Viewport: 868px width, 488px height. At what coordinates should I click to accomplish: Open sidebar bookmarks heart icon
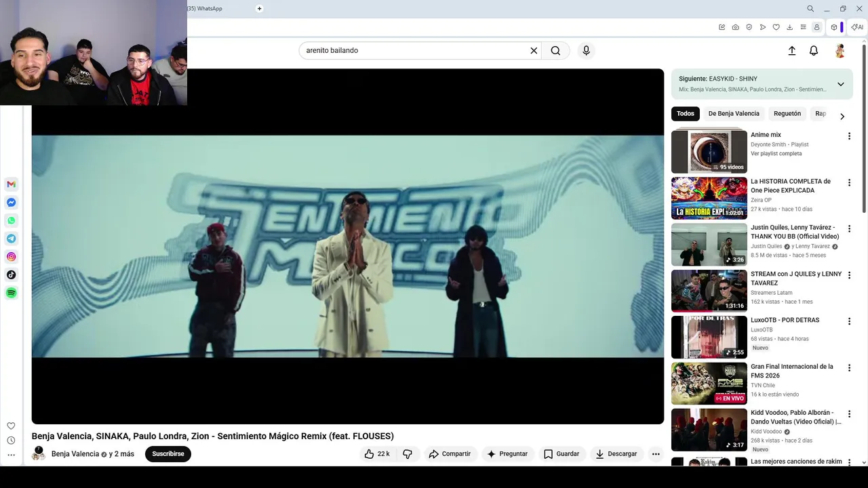(x=11, y=426)
